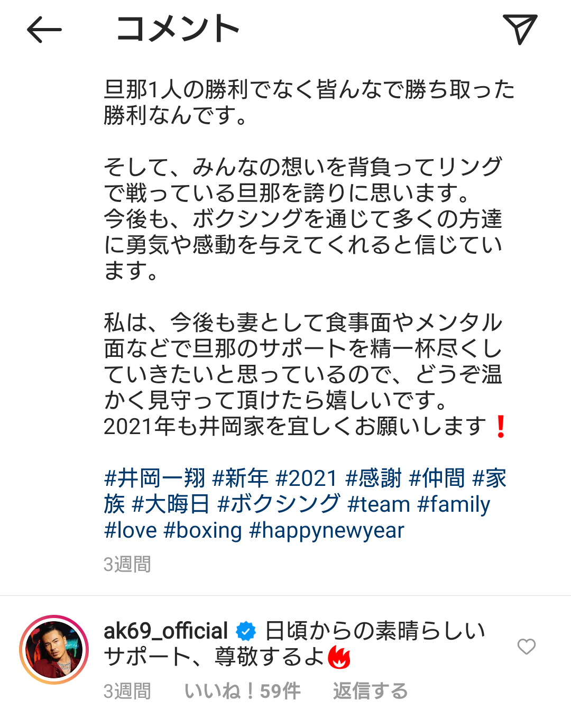This screenshot has height=728, width=571.
Task: Open hashtag #family
Action: coord(454,504)
